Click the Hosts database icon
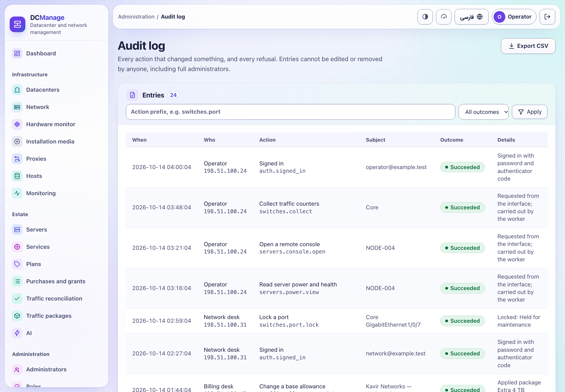The image size is (565, 392). 17,176
